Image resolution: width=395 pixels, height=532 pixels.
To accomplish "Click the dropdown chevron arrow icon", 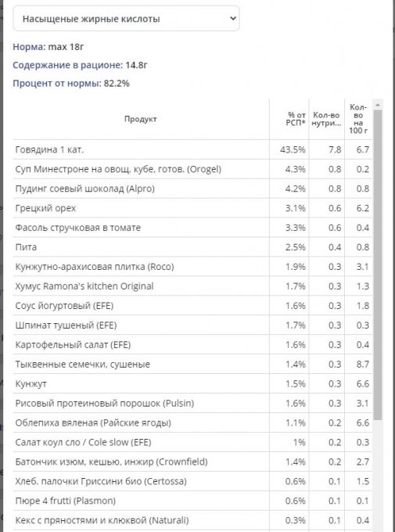I will pyautogui.click(x=233, y=18).
